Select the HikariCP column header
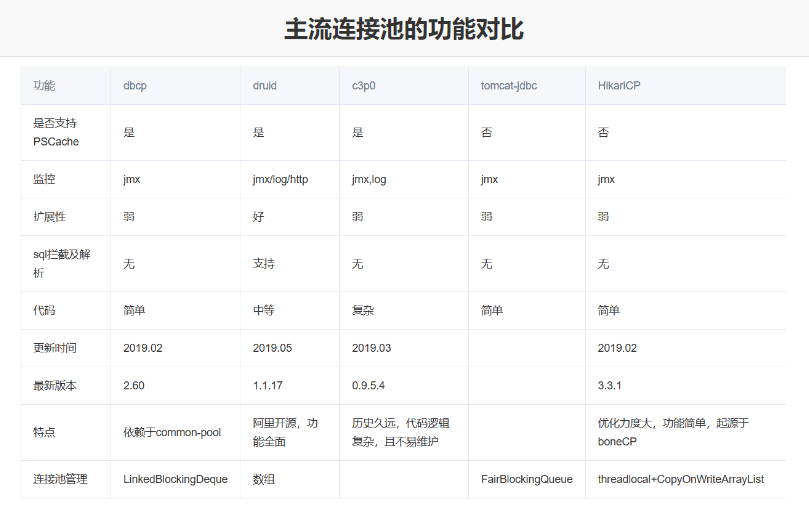This screenshot has width=809, height=507. pyautogui.click(x=619, y=86)
